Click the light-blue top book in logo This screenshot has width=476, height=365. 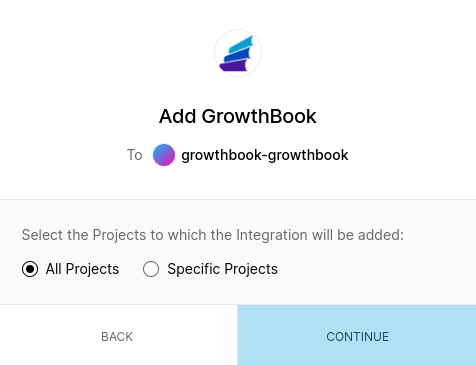[x=241, y=45]
